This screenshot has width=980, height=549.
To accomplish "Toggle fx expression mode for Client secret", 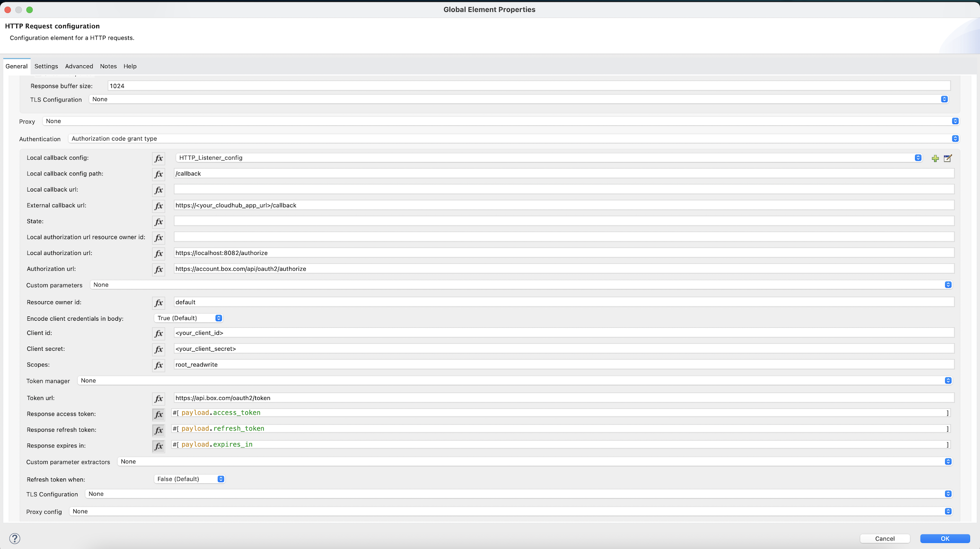I will click(x=159, y=349).
